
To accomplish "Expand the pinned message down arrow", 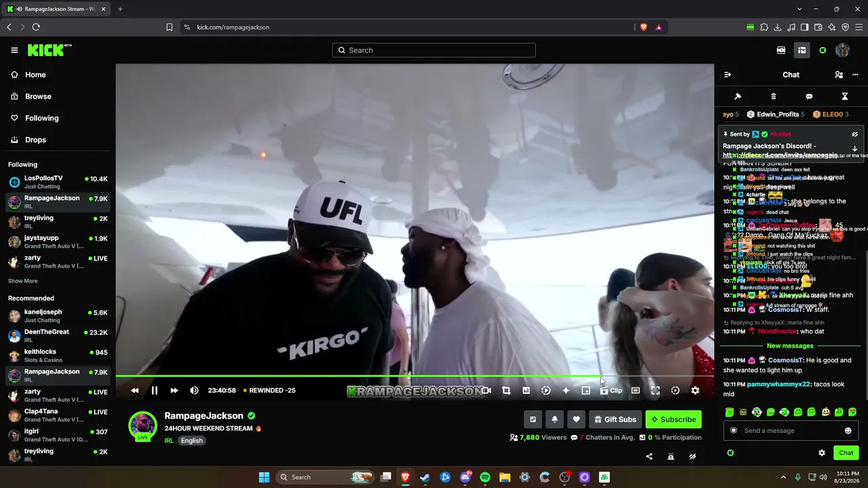I will (854, 148).
